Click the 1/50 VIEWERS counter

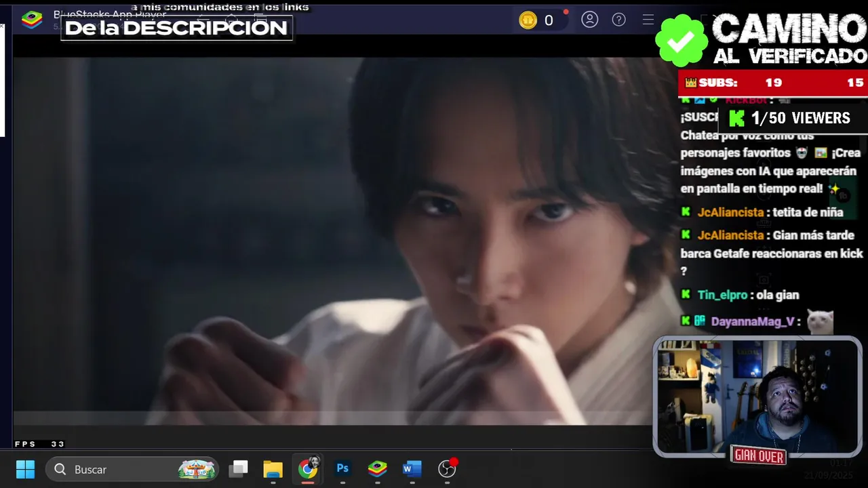(x=801, y=118)
